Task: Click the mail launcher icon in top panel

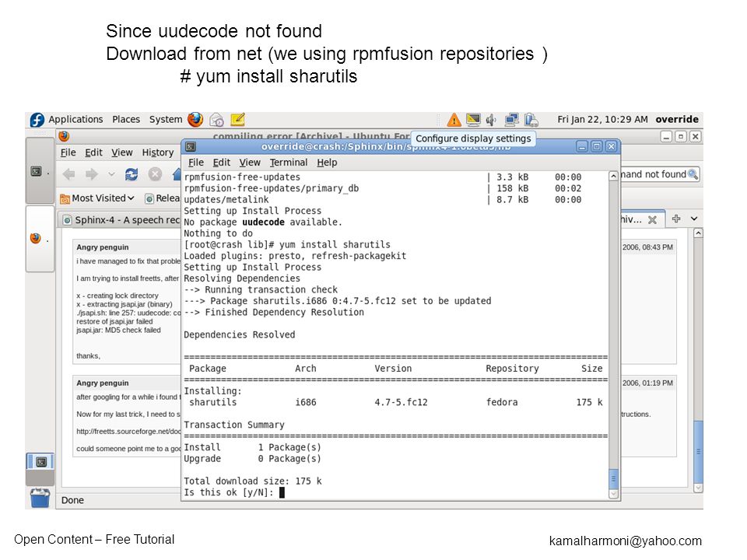Action: 217,120
